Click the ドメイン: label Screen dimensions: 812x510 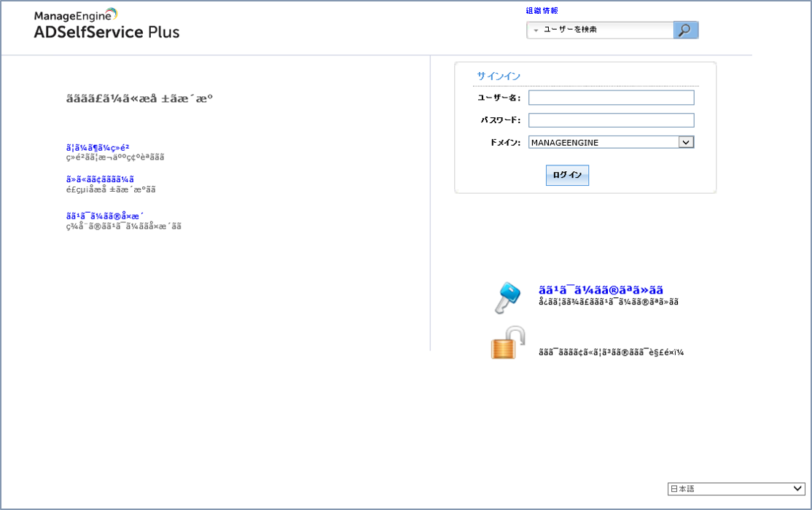click(x=505, y=142)
